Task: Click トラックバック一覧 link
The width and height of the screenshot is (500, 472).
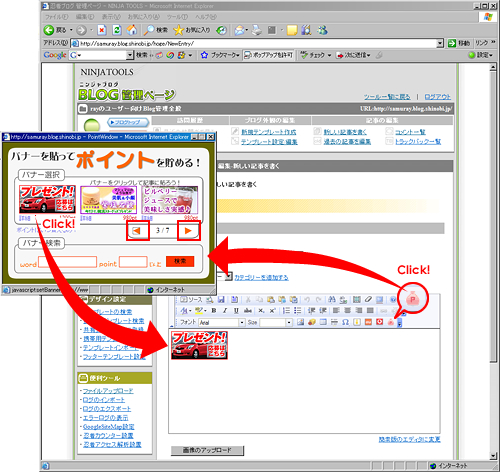Action: coord(418,142)
